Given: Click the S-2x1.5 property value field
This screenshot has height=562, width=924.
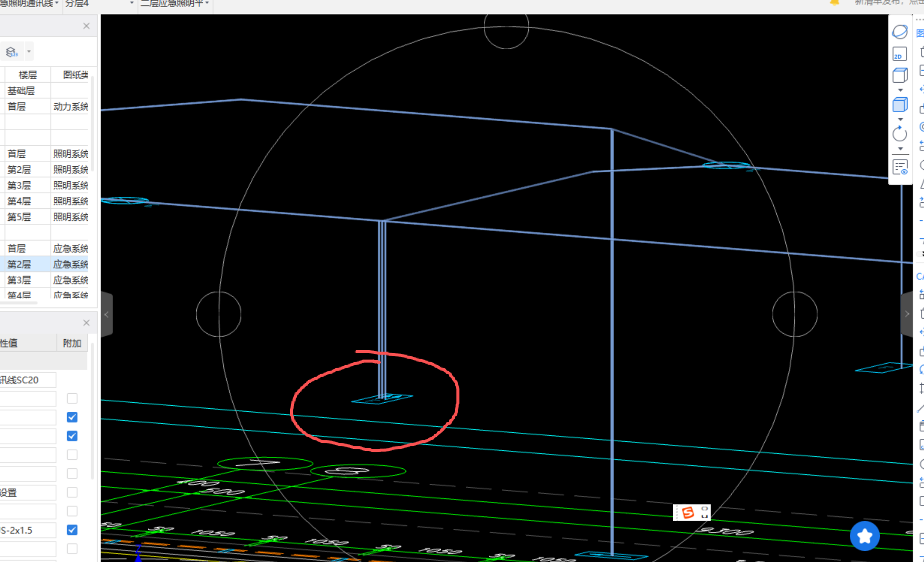Looking at the screenshot, I should click(x=28, y=530).
